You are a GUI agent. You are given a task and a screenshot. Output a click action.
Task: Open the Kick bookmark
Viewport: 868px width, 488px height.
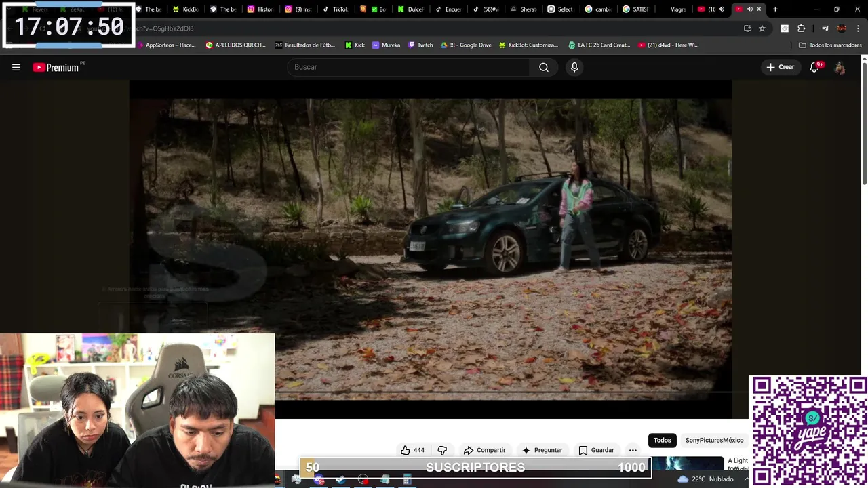(355, 45)
